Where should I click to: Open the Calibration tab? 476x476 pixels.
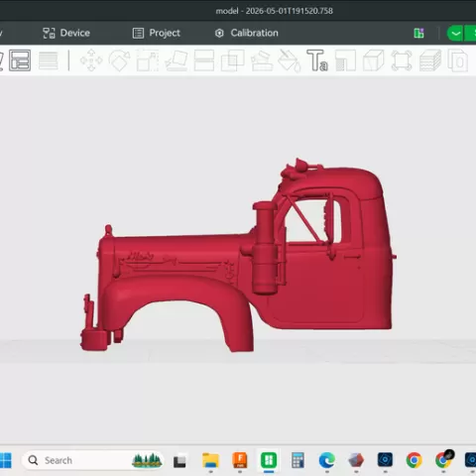(x=247, y=33)
